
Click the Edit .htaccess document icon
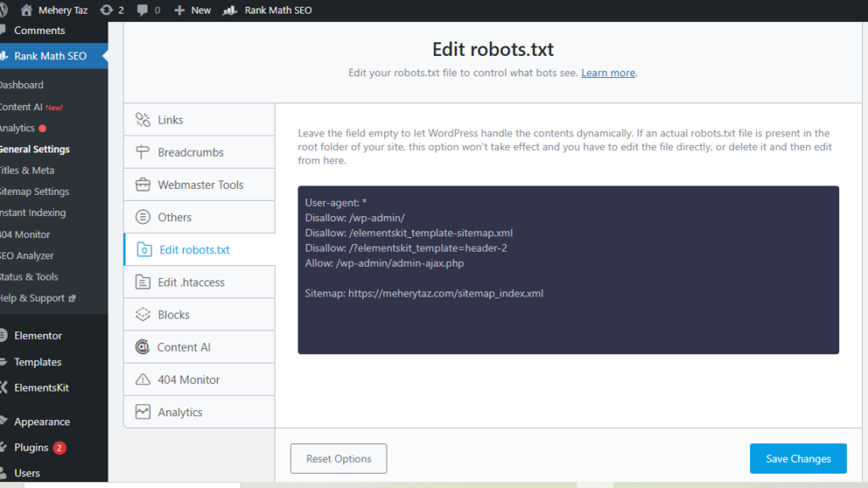click(142, 282)
